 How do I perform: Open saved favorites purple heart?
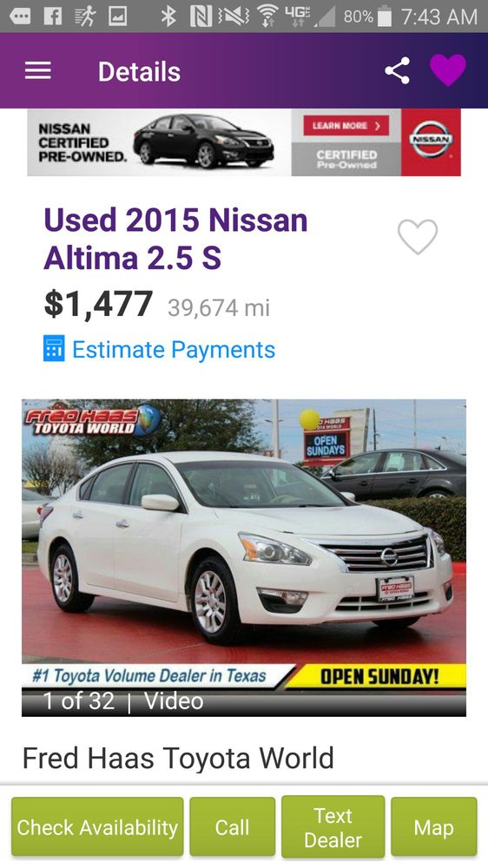(x=448, y=70)
